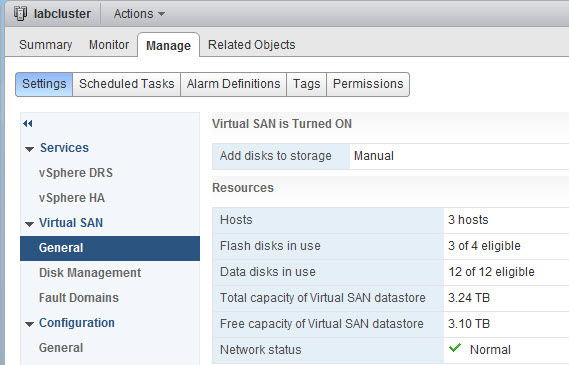Viewport: 569px width, 365px height.
Task: Collapse the settings navigation panel
Action: pyautogui.click(x=28, y=124)
